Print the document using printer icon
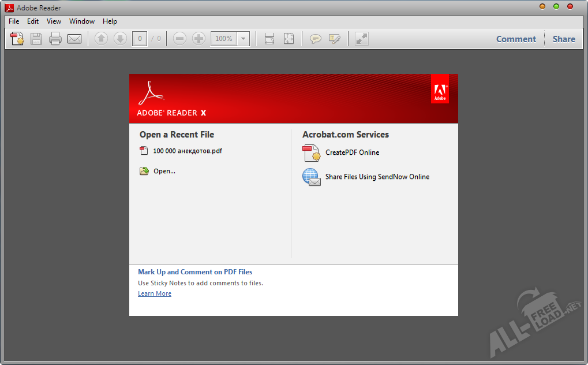 point(55,39)
